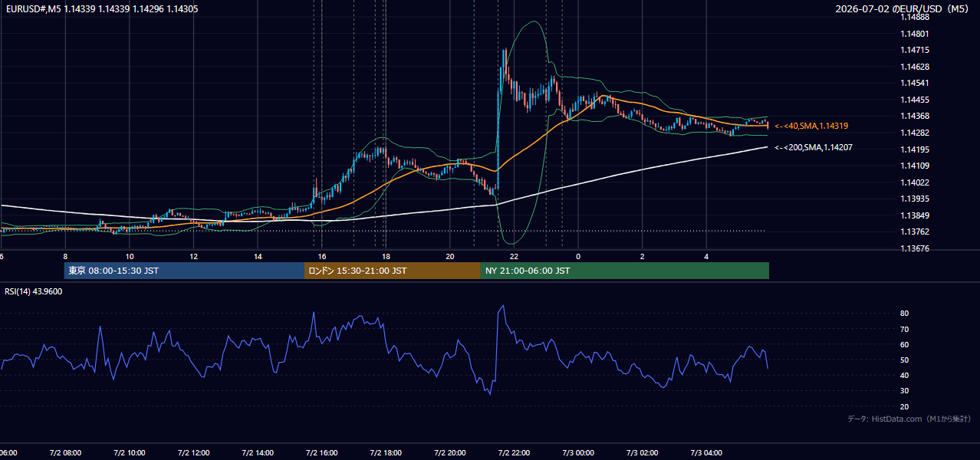Viewport: 980px width, 460px height.
Task: Click price axis value 1.14801
Action: click(x=914, y=34)
